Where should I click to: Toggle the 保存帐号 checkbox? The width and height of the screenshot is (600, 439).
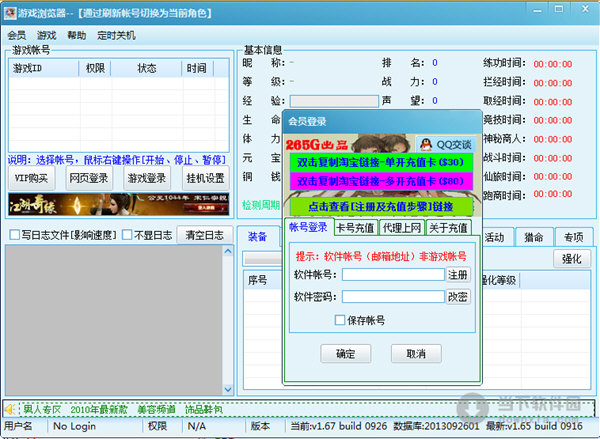point(340,321)
